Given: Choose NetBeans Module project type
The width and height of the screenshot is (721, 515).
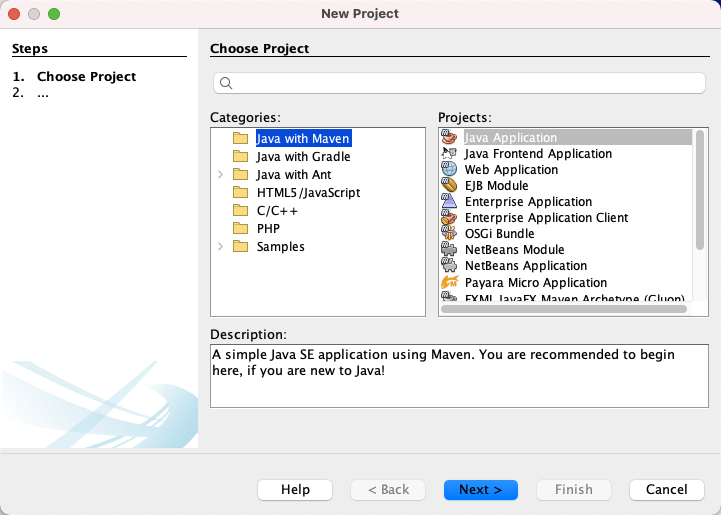Looking at the screenshot, I should (515, 250).
